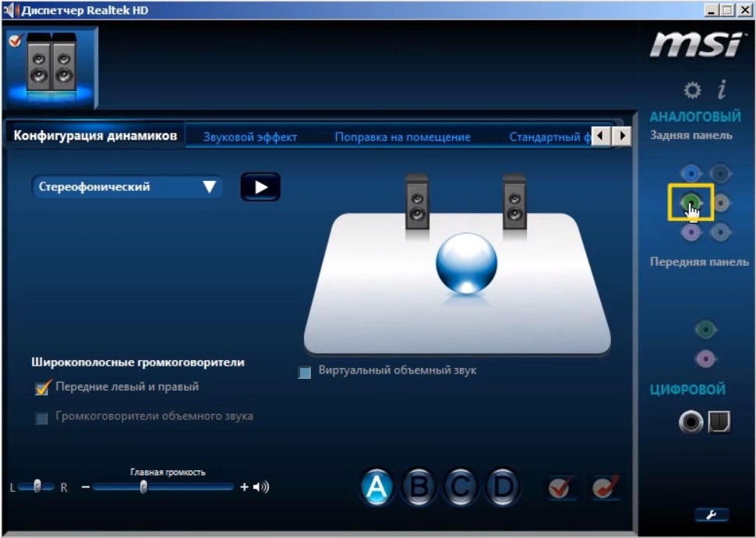
Task: Click the pink rear panel audio jack
Action: 691,232
